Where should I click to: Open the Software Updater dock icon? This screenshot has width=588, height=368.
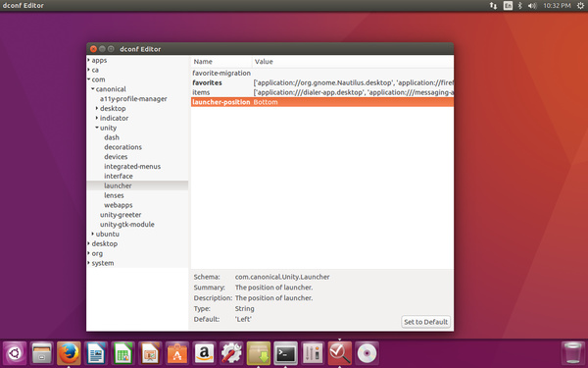259,353
